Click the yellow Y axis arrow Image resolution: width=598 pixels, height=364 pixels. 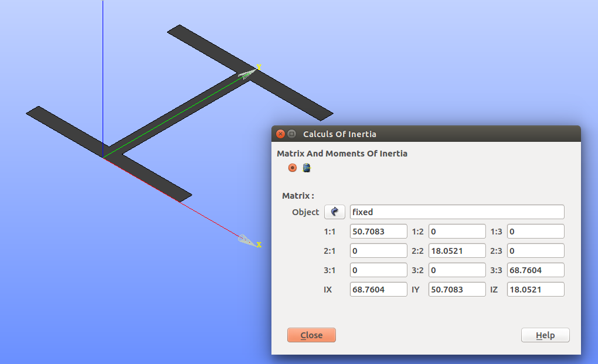click(246, 74)
